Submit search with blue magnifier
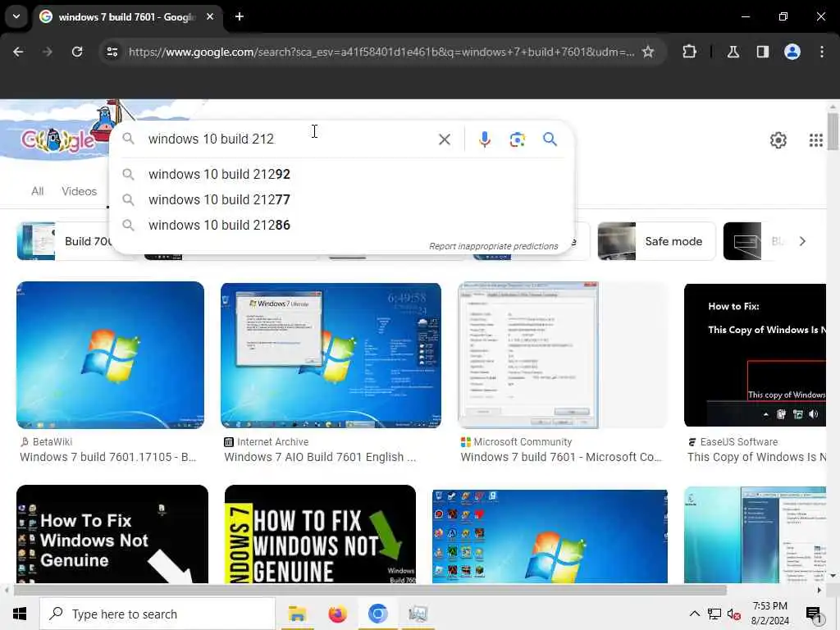Image resolution: width=840 pixels, height=630 pixels. pos(550,139)
